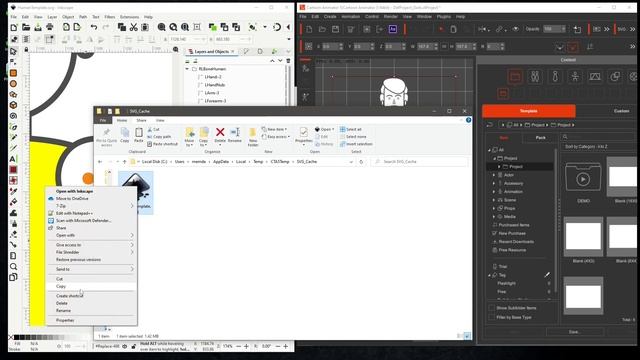The height and width of the screenshot is (360, 640).
Task: Open Inkscape Extensions menu
Action: tap(129, 17)
